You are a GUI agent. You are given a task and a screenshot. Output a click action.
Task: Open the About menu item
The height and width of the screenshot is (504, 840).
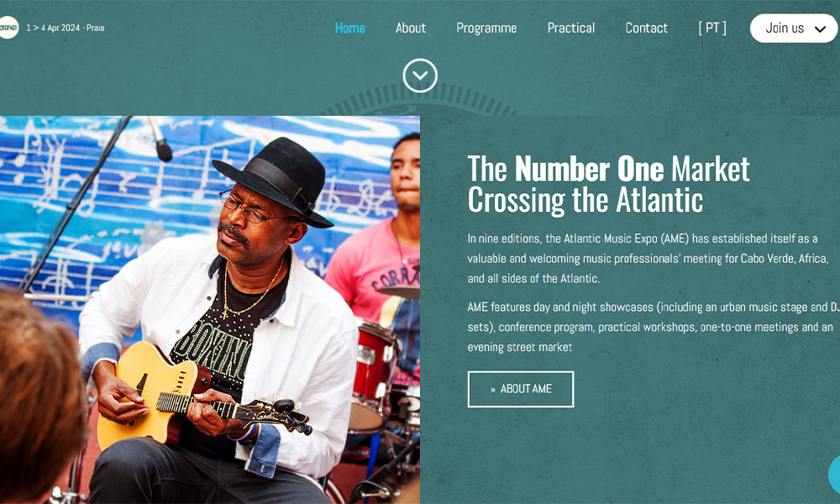[x=411, y=28]
